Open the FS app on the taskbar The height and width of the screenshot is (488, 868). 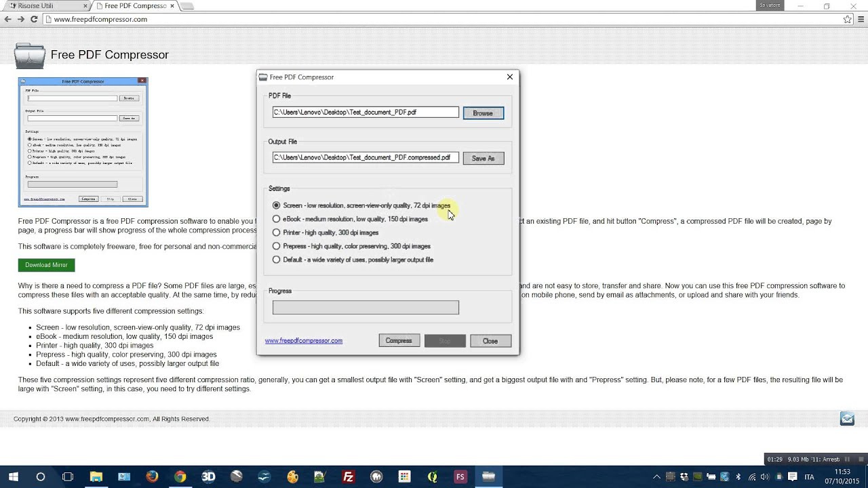[460, 476]
